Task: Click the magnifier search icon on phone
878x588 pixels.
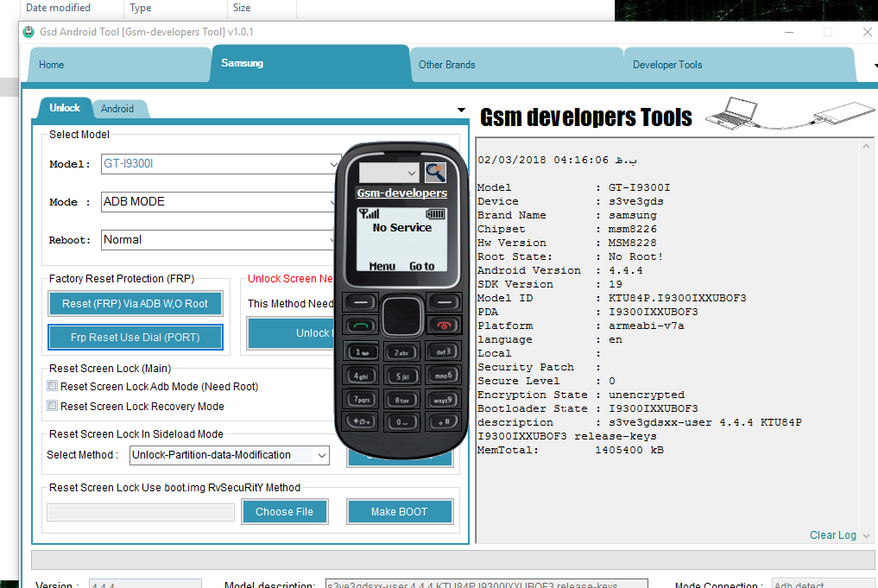Action: pos(435,173)
